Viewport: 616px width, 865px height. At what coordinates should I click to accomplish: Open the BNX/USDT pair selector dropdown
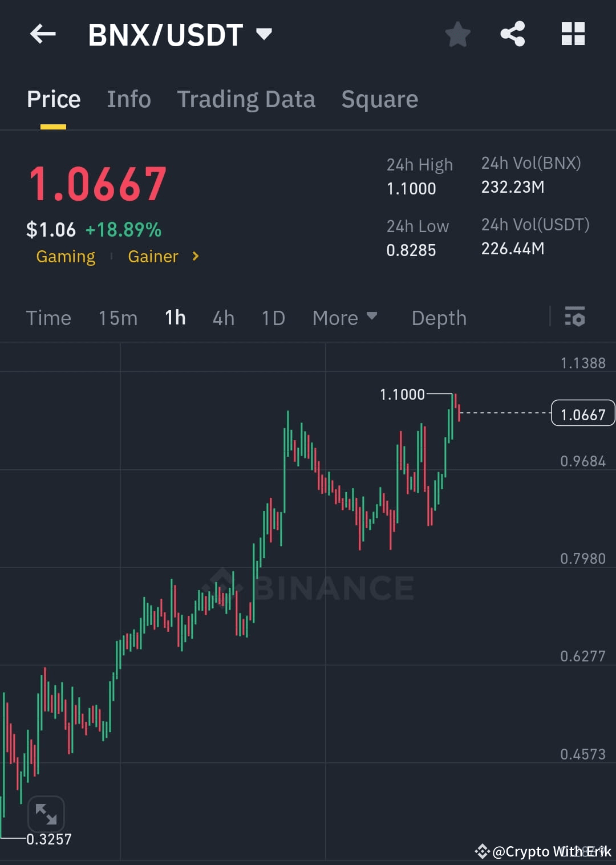tap(264, 34)
